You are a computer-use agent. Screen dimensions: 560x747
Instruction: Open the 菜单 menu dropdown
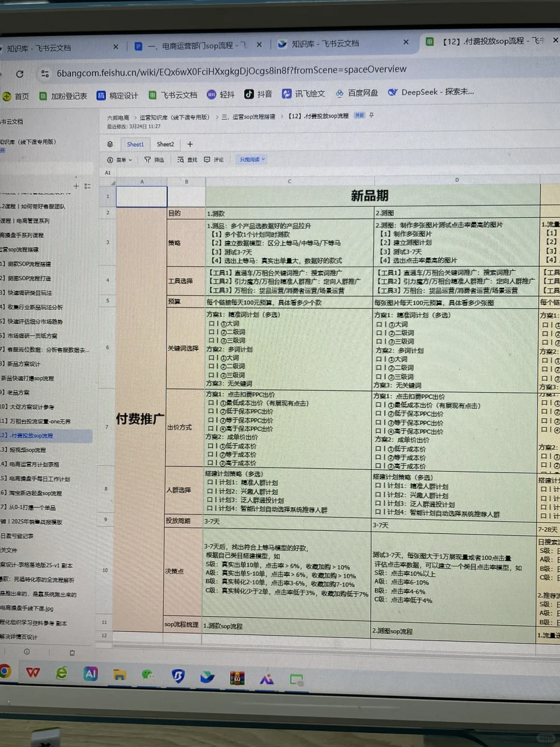(120, 160)
